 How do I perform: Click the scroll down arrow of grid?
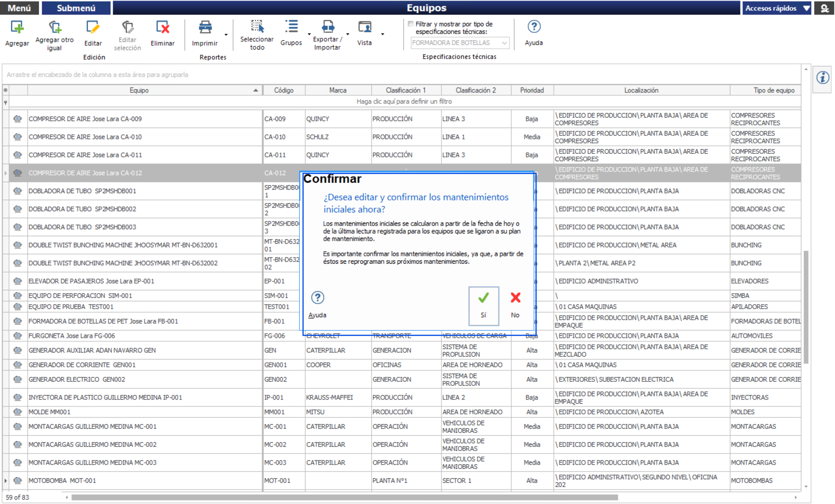pos(806,487)
